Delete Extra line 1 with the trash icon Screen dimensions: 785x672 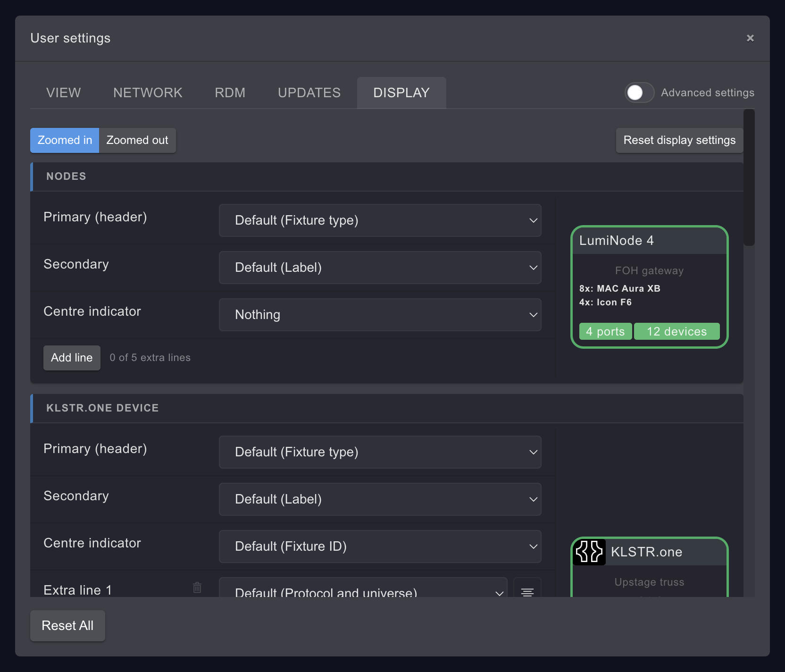point(197,588)
